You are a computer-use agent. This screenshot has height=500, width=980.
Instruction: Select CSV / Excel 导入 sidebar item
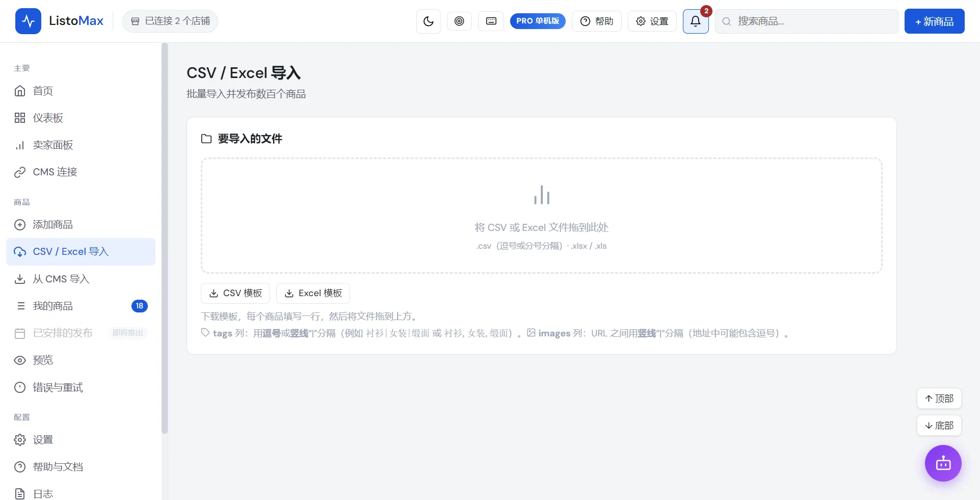[81, 252]
